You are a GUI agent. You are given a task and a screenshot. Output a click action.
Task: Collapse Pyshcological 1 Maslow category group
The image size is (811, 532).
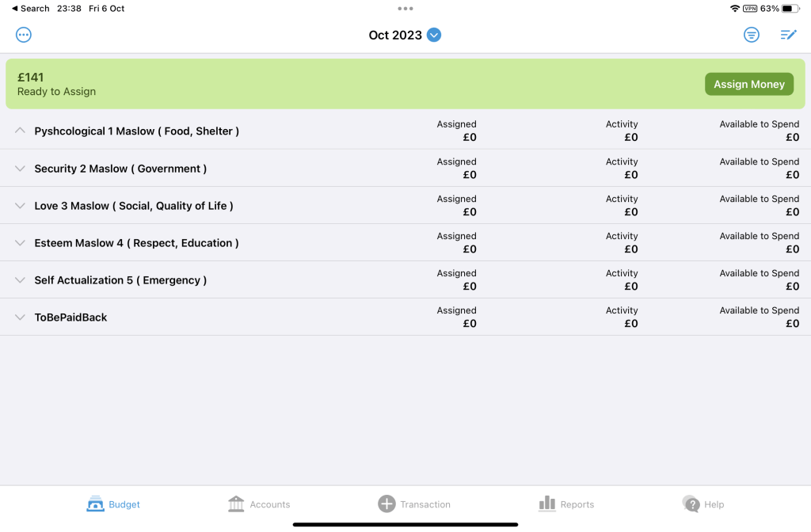coord(20,131)
